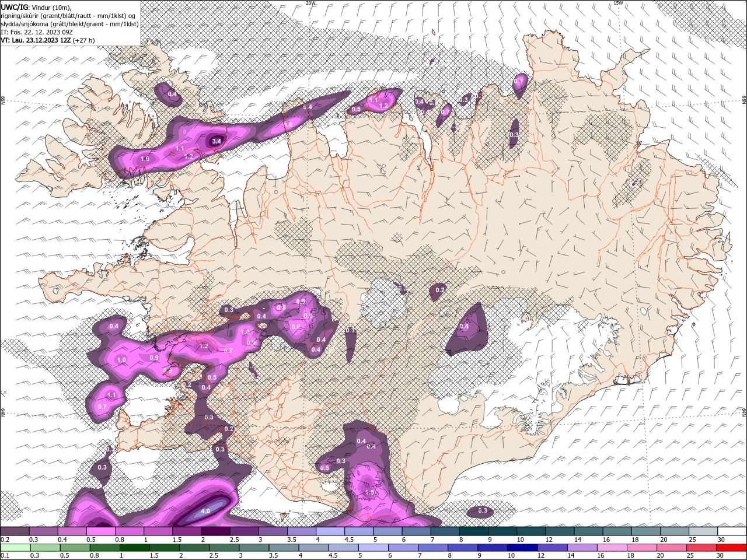Select the 'IT: Fös. 22. 12. 2023 09Z' line

37,32
